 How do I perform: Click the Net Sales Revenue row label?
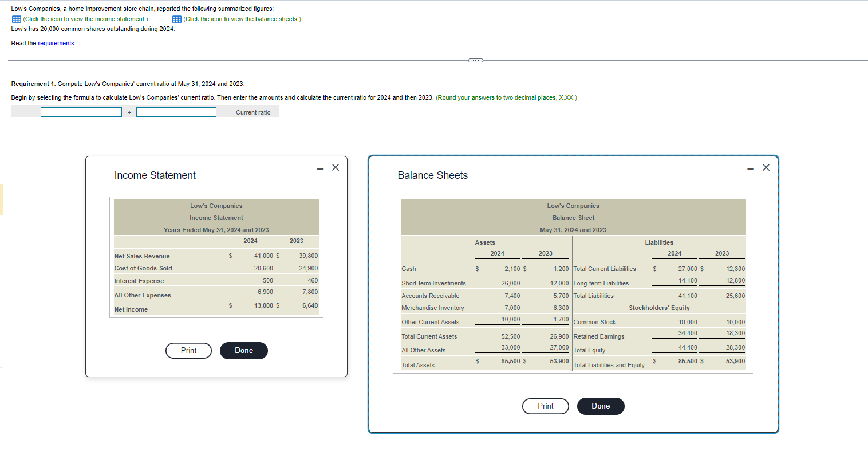coord(142,256)
